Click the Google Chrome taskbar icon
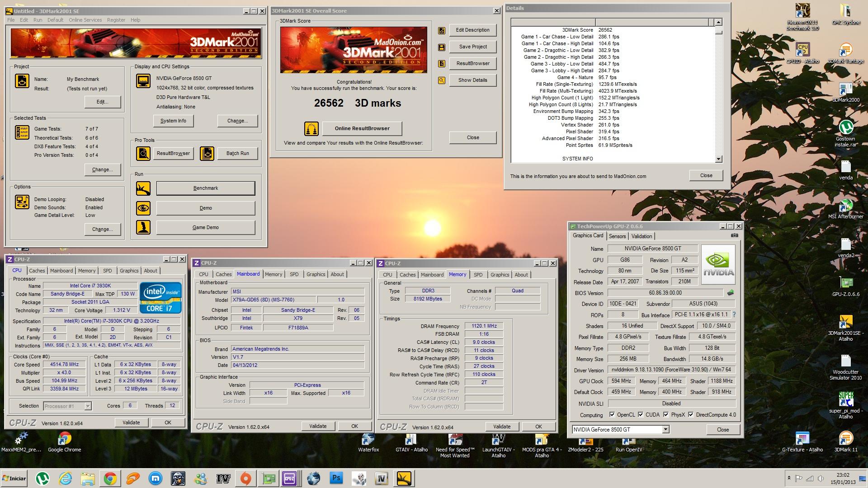Image resolution: width=868 pixels, height=488 pixels. 110,479
